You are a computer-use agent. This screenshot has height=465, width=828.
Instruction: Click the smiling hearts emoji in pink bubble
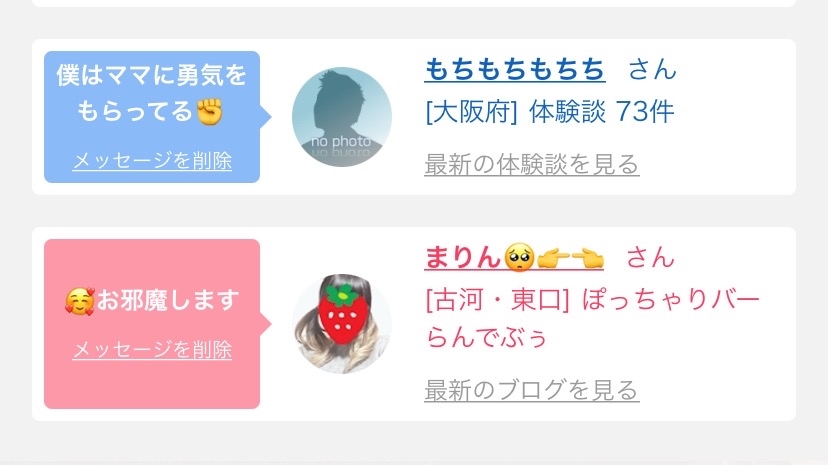[80, 301]
